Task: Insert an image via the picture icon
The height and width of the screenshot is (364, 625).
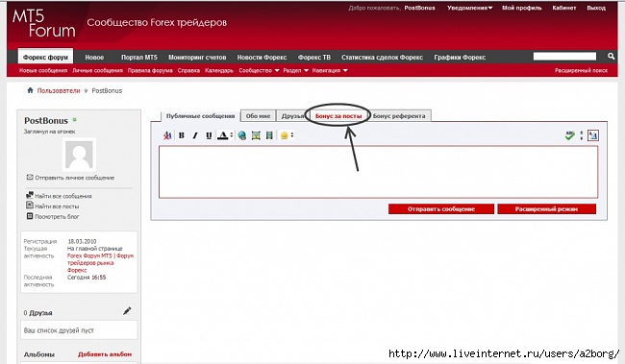Action: (x=256, y=135)
